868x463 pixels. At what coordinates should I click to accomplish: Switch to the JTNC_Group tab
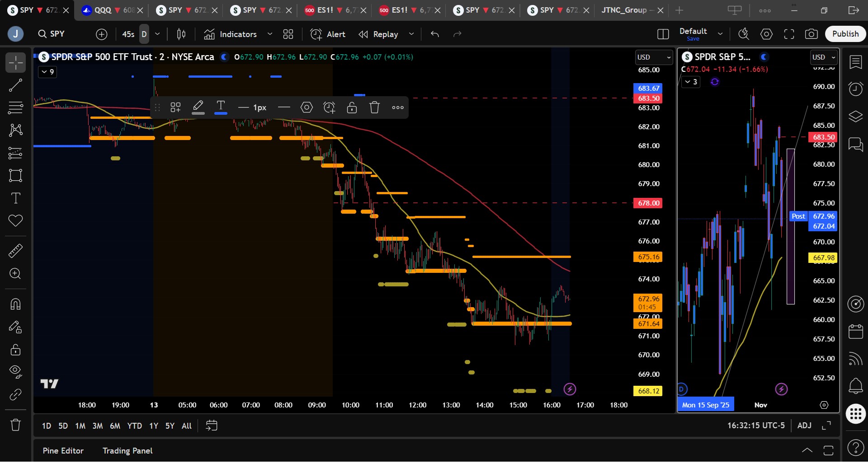(x=632, y=10)
